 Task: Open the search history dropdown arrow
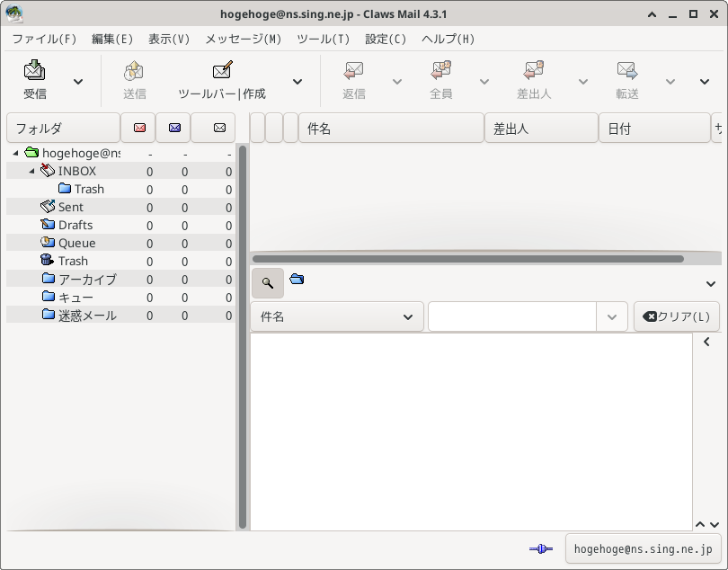612,316
